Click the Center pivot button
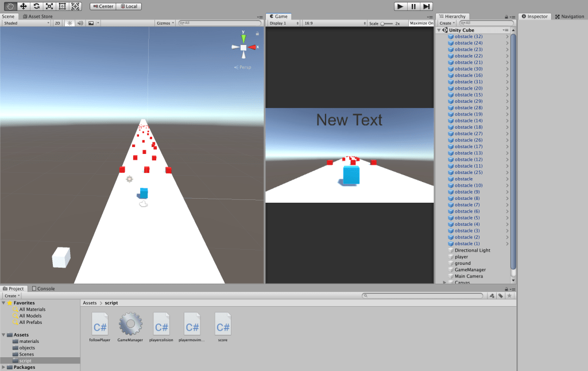The image size is (588, 371). point(103,6)
